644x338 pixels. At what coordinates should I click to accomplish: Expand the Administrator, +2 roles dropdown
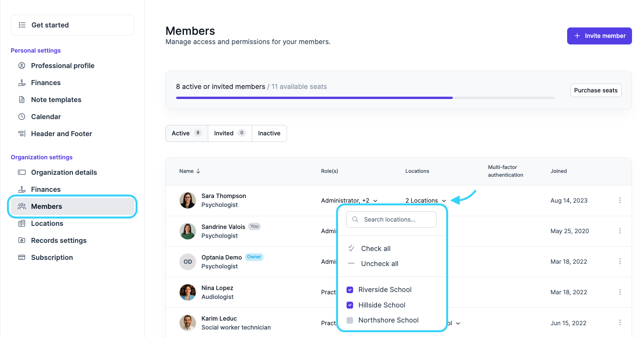pyautogui.click(x=349, y=200)
